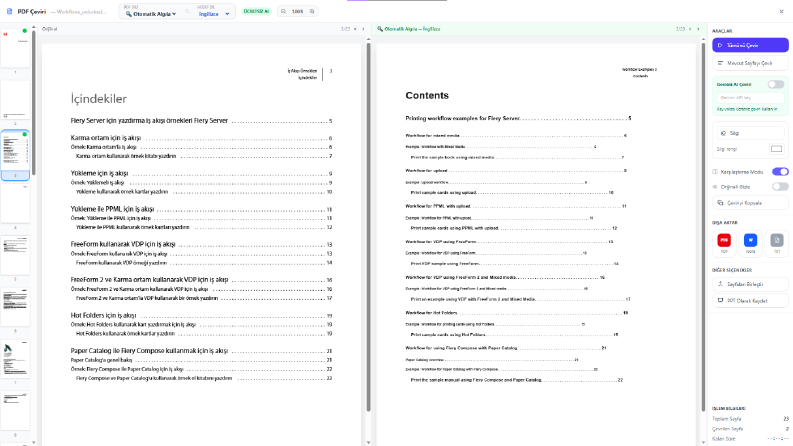Go to next page in Orijinal pane

[x=363, y=29]
